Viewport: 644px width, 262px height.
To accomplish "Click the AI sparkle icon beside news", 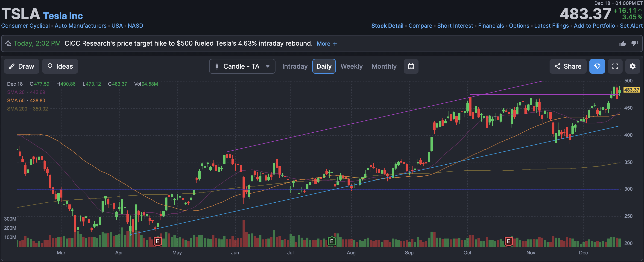I will click(x=8, y=44).
